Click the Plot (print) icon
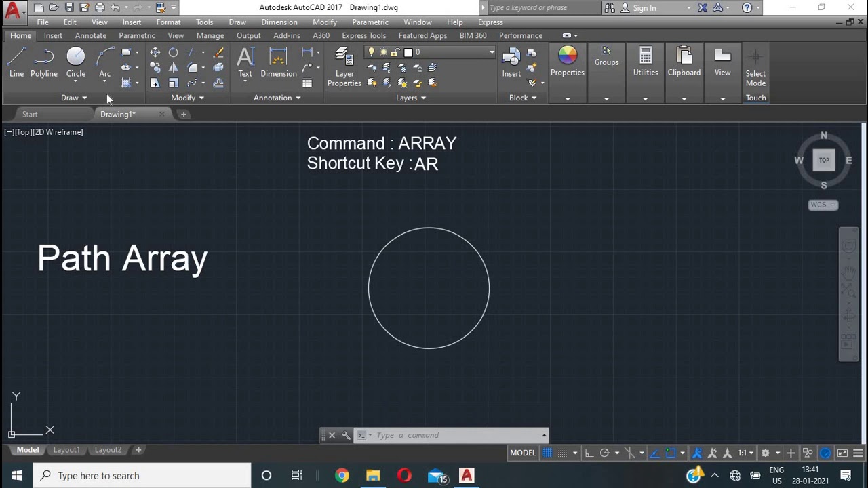 (x=100, y=7)
